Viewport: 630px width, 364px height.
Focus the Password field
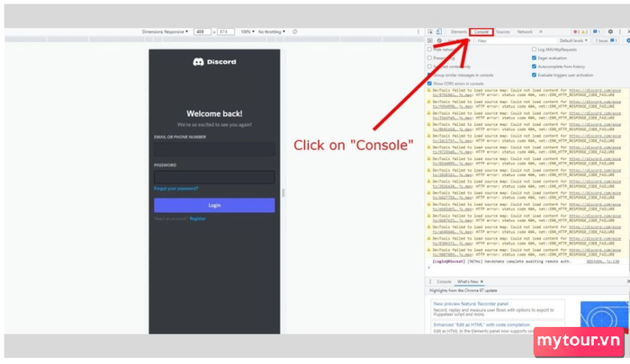pos(214,177)
